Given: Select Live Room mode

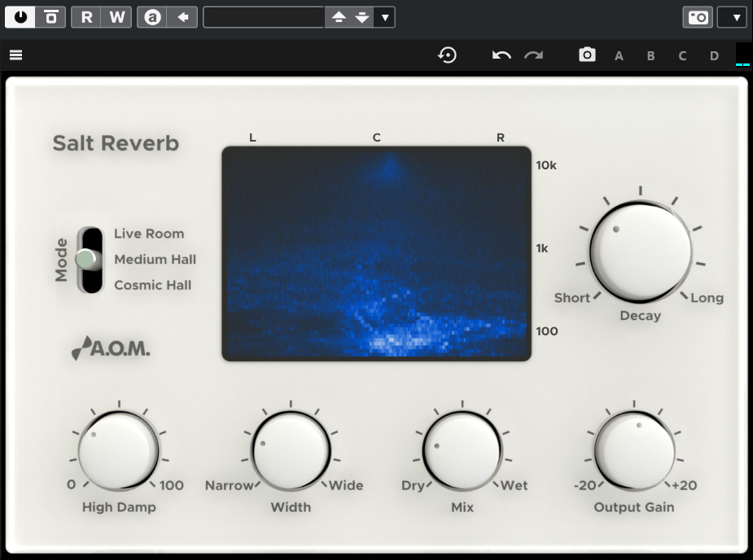Looking at the screenshot, I should [149, 234].
